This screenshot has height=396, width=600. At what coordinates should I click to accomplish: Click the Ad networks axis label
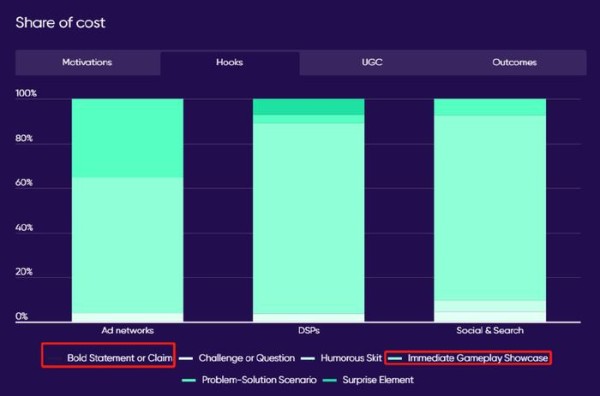[128, 331]
